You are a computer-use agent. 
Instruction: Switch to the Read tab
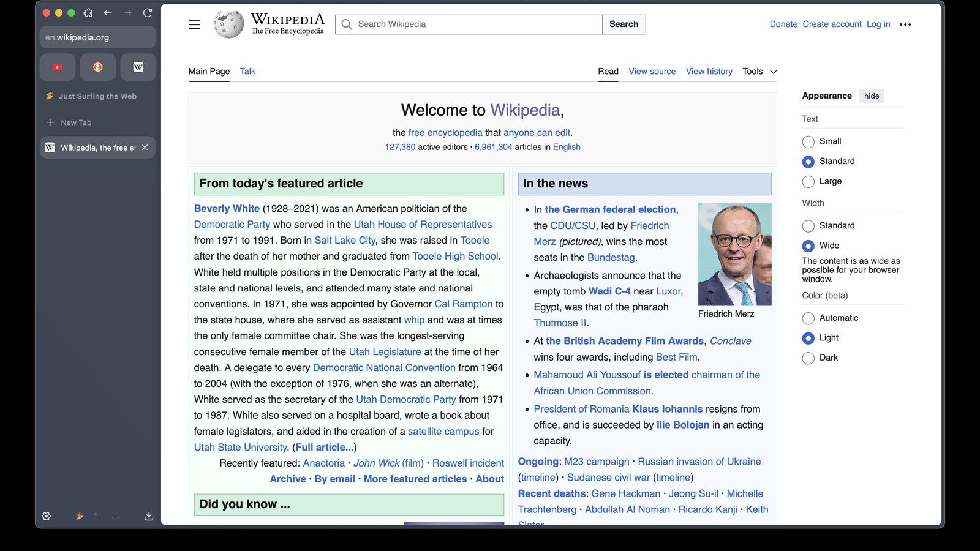608,72
